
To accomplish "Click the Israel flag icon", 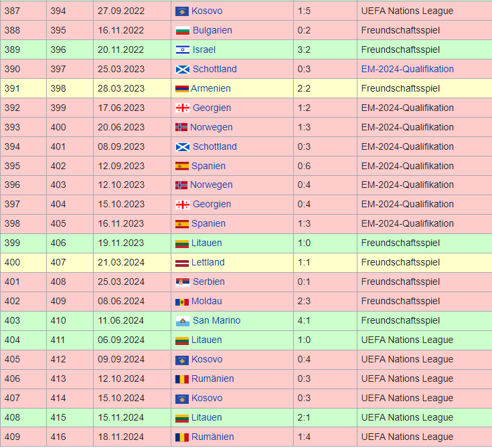I will tap(182, 50).
